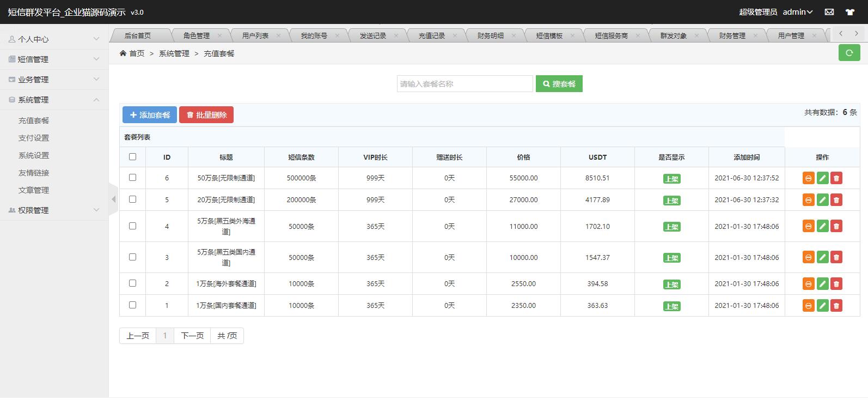Switch to the 充值记录 tab
The width and height of the screenshot is (868, 400).
click(431, 36)
